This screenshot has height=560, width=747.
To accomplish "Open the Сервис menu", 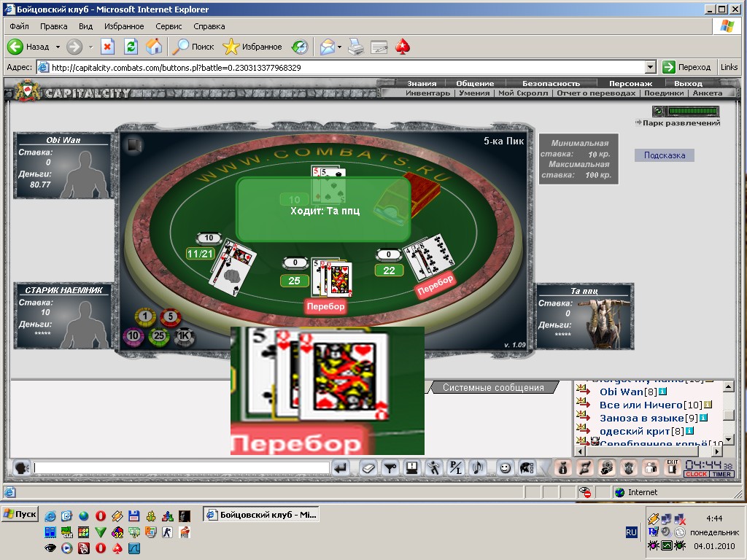I will pyautogui.click(x=169, y=26).
